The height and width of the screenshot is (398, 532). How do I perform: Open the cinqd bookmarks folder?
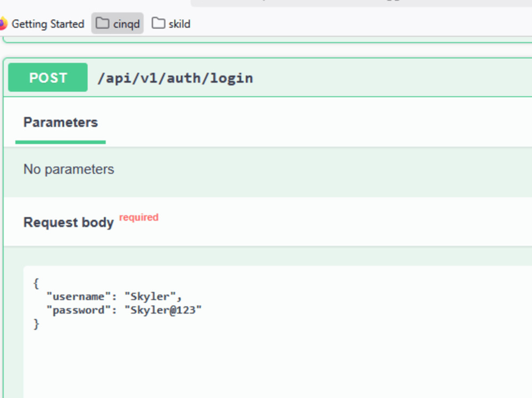pyautogui.click(x=118, y=23)
